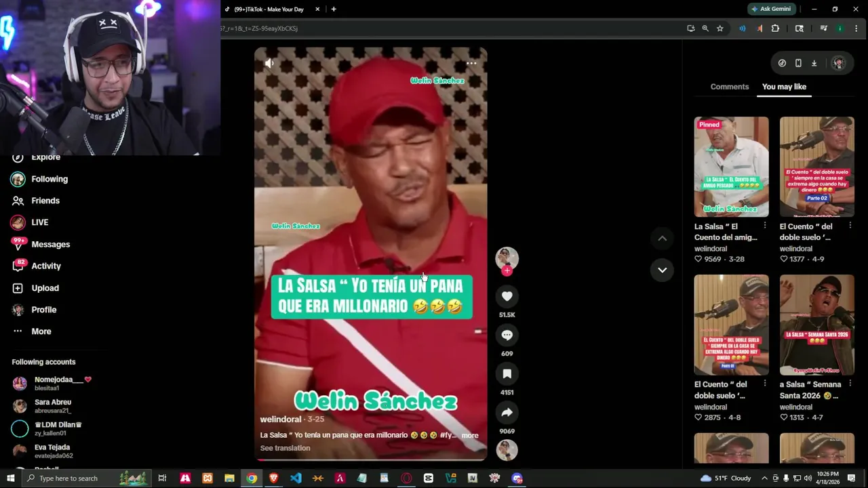This screenshot has height=488, width=868.
Task: Open the Extensions puzzle icon
Action: point(775,28)
